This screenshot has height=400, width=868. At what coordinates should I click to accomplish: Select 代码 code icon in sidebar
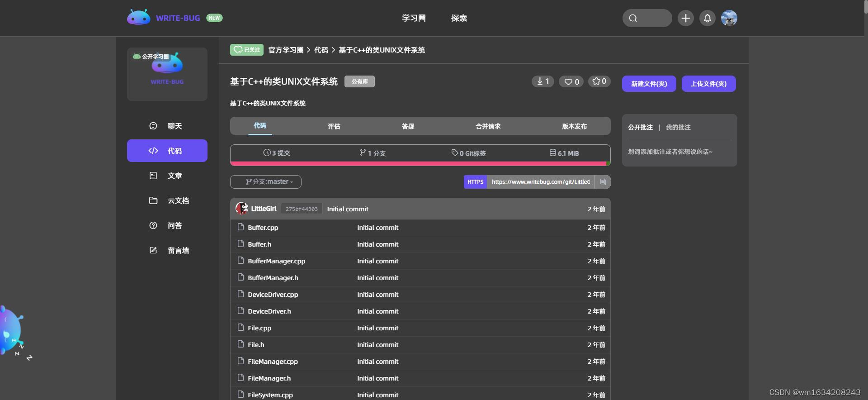pyautogui.click(x=153, y=151)
